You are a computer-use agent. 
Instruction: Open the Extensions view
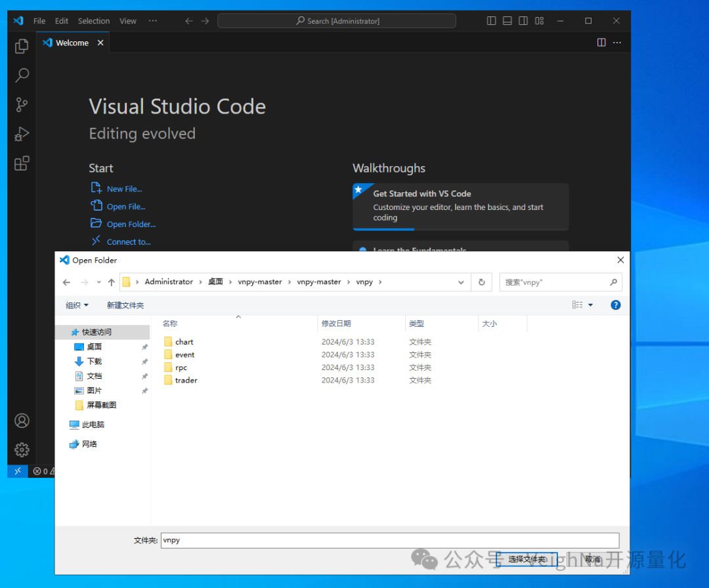coord(22,163)
